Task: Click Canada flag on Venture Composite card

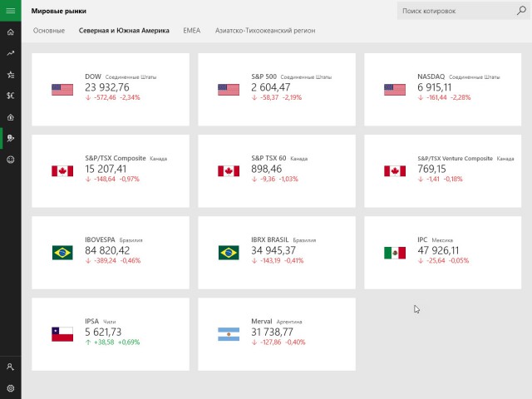Action: (395, 171)
